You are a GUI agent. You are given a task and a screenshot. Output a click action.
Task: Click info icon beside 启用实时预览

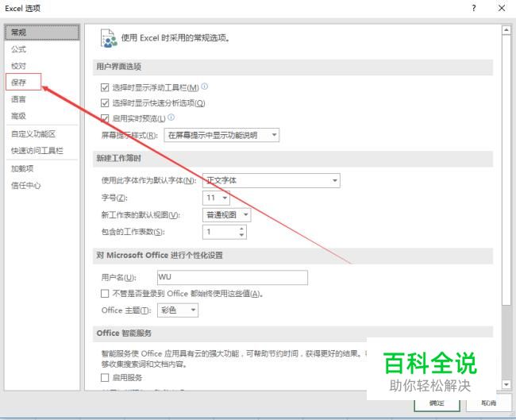171,118
